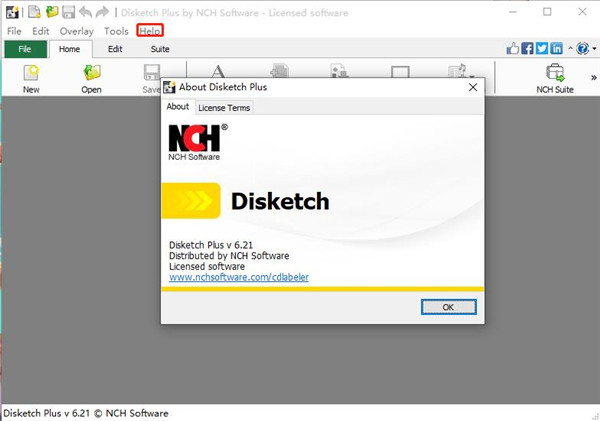This screenshot has height=421, width=600.
Task: Collapse the ribbon with the caret arrow
Action: tap(570, 49)
